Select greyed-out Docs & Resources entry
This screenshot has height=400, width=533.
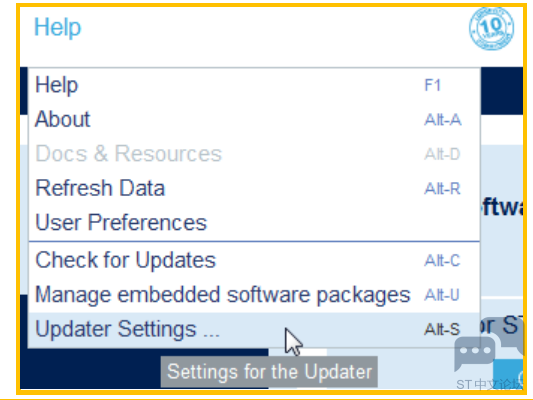tap(254, 154)
